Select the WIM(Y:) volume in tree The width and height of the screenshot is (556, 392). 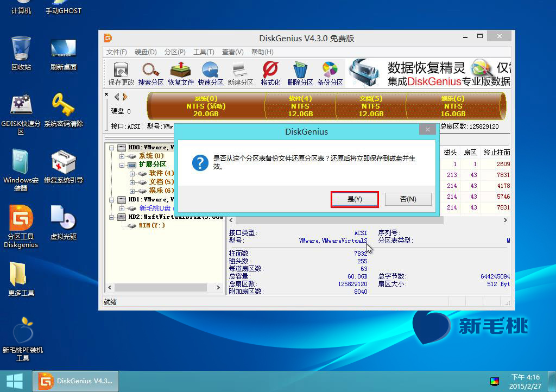click(151, 225)
